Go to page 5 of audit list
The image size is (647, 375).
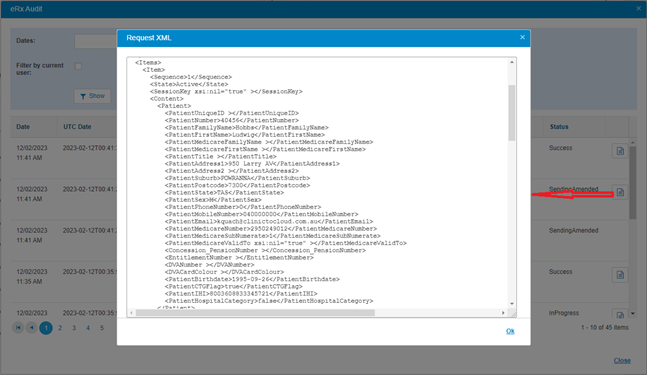[x=102, y=328]
